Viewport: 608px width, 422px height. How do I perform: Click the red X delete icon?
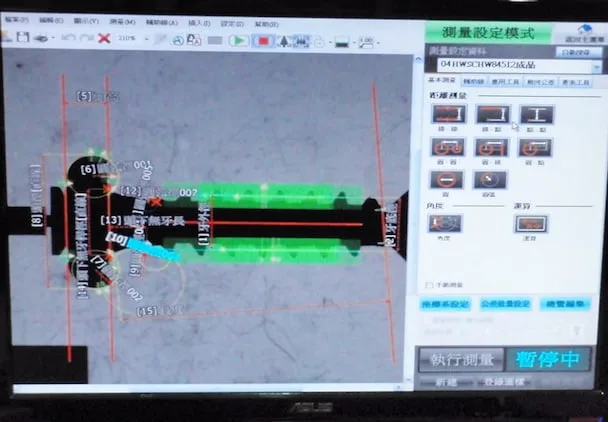(x=104, y=38)
